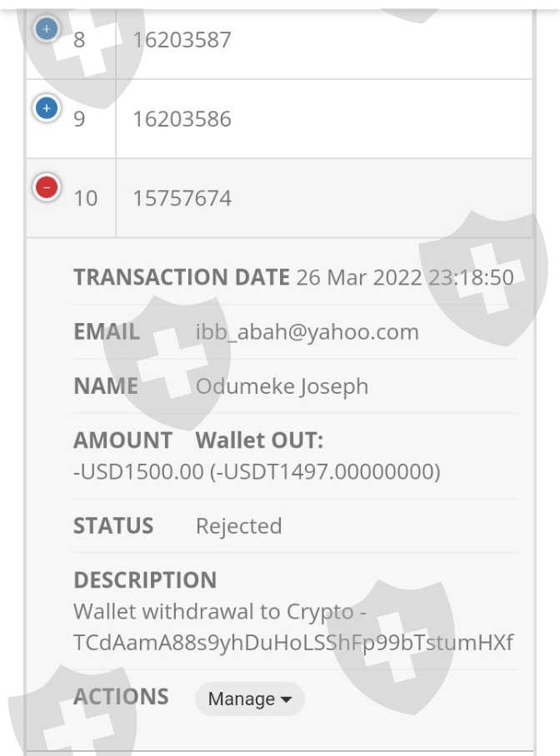
Task: Click the -USD1500.00 amount value
Action: pyautogui.click(x=138, y=471)
